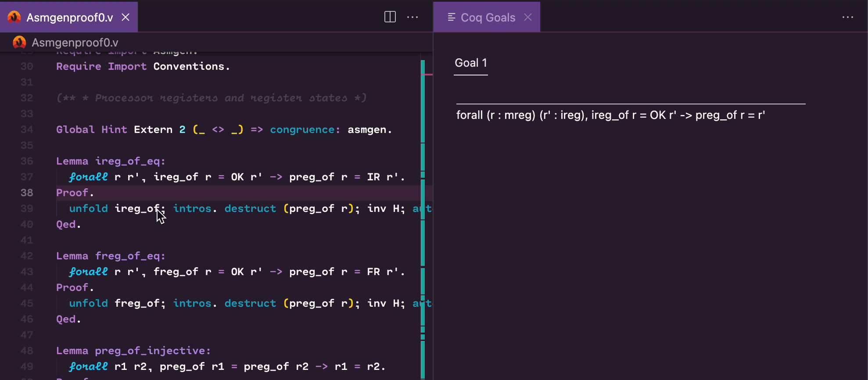The image size is (868, 380).
Task: Close the Asmgenproof0.v editor tab
Action: 126,17
